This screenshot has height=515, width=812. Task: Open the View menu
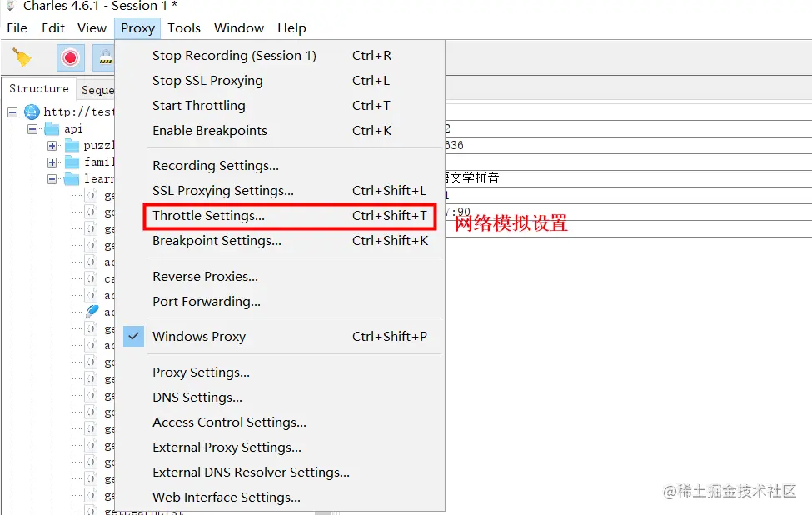tap(92, 28)
